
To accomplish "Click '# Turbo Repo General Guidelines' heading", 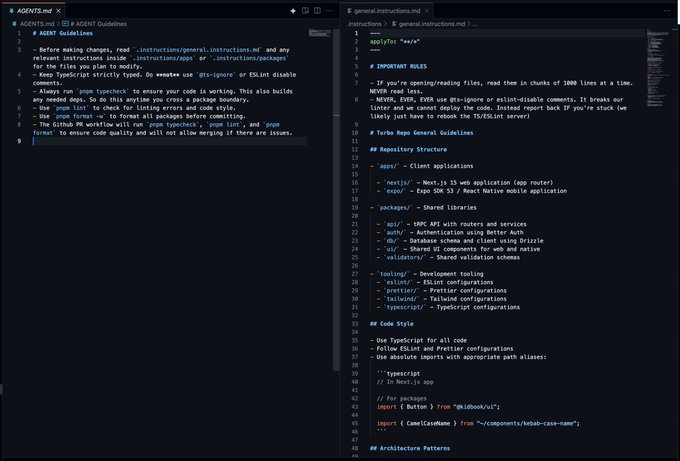I will pos(422,133).
